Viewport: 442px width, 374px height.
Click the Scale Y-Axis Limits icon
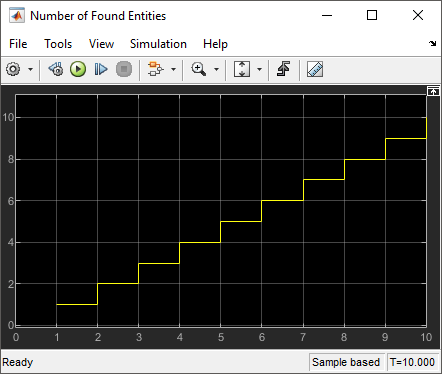[x=242, y=69]
